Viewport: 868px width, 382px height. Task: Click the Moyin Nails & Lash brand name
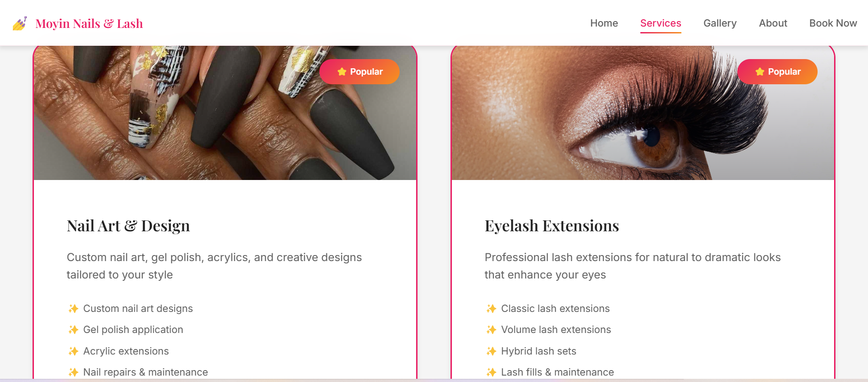pos(89,23)
